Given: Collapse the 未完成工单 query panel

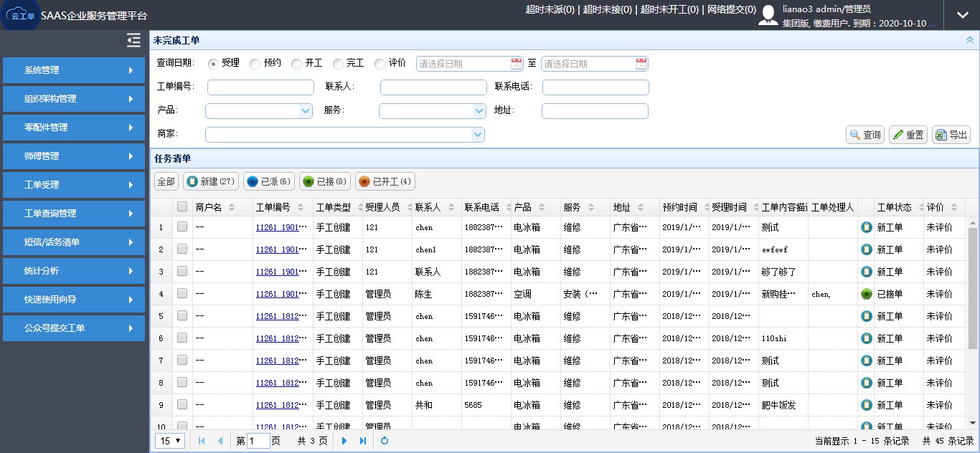Looking at the screenshot, I should tap(970, 40).
